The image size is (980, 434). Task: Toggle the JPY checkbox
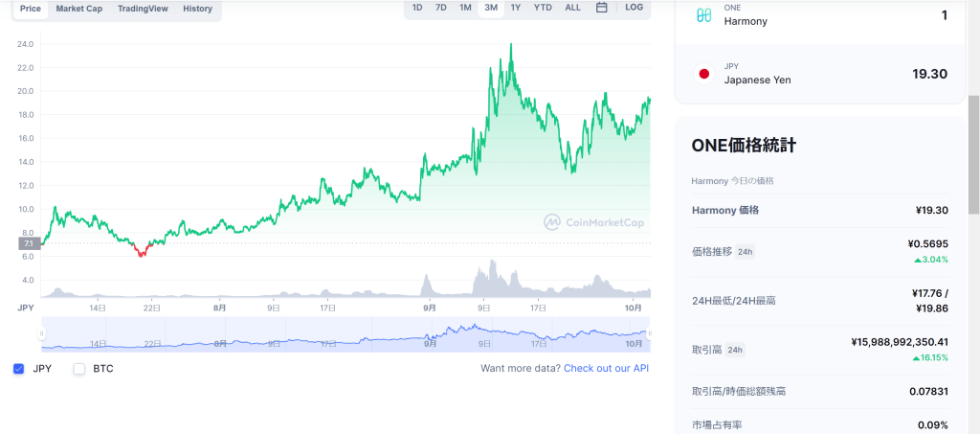19,368
